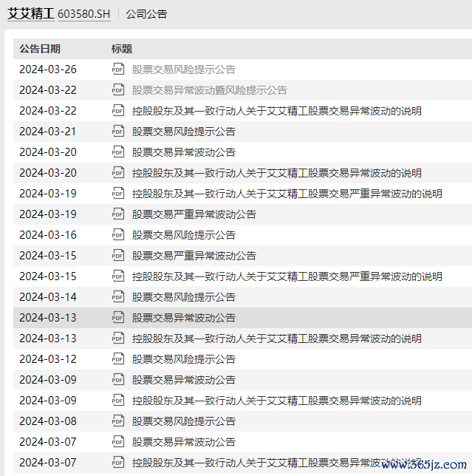Open PDF icon of 2024-03-07 控股股东 说明
472x476 pixels.
[118, 463]
